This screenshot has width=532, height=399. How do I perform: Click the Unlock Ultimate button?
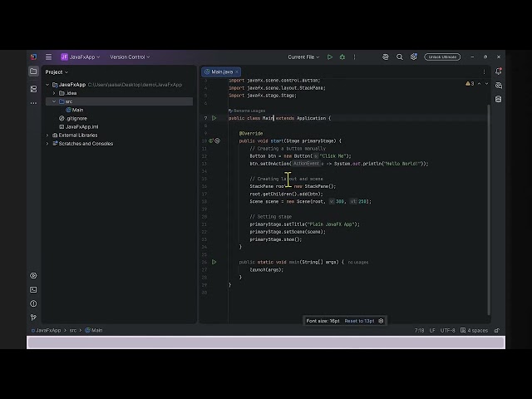click(442, 57)
